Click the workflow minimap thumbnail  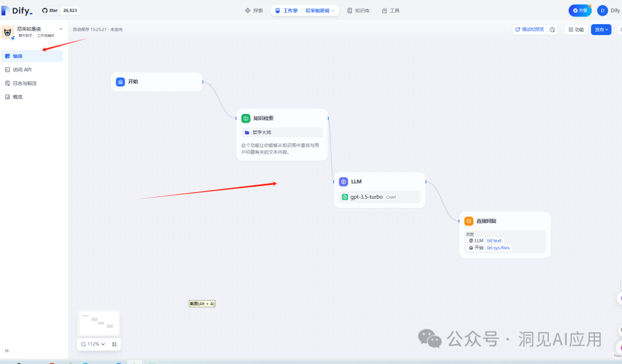click(x=98, y=323)
